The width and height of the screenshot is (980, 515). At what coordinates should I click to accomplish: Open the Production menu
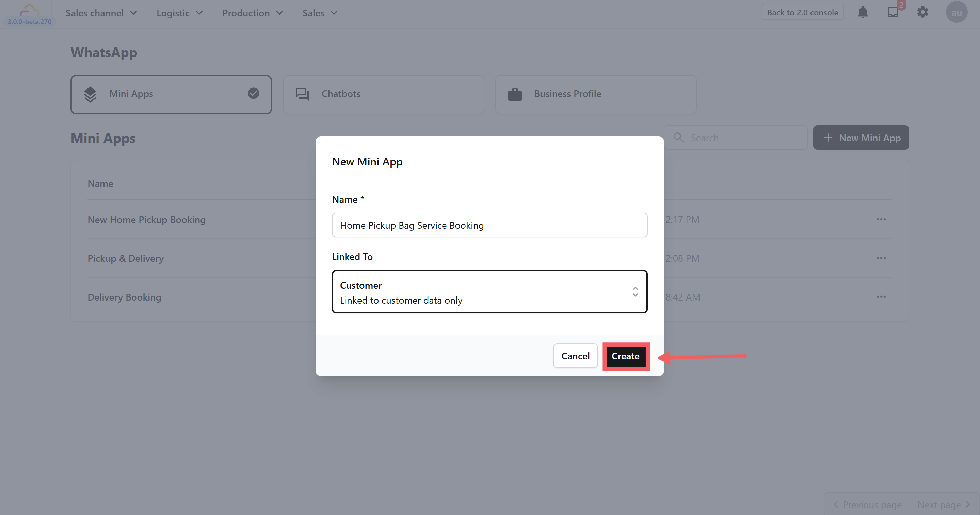[252, 13]
